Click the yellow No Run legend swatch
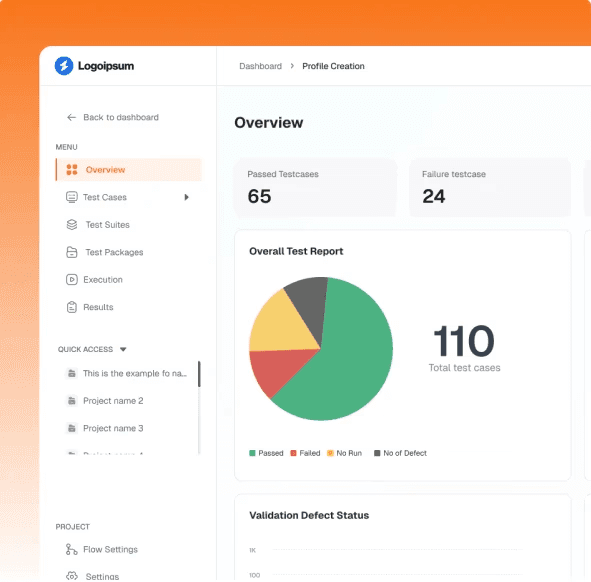Screen dimensions: 591x582 click(330, 453)
